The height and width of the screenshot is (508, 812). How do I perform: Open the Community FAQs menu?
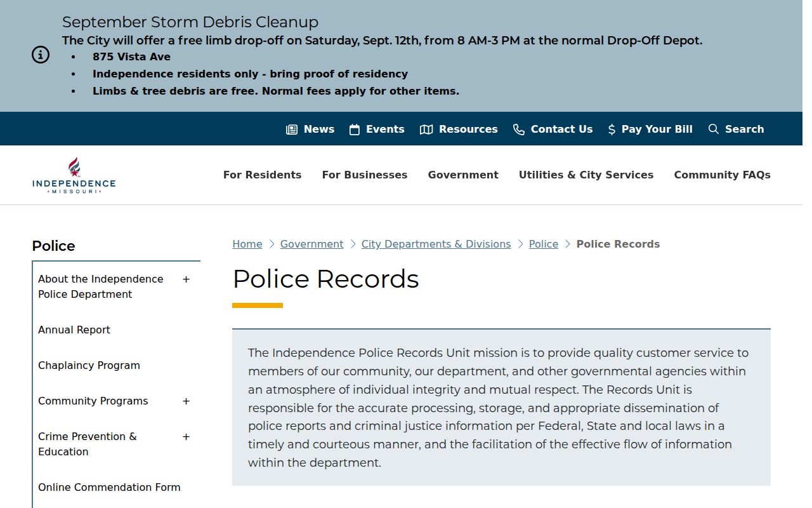point(722,175)
